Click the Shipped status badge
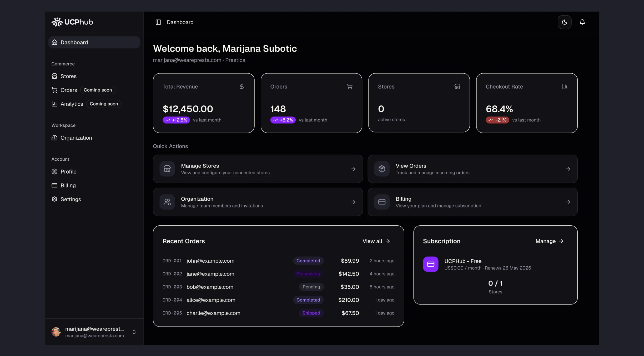Image resolution: width=644 pixels, height=356 pixels. [311, 313]
